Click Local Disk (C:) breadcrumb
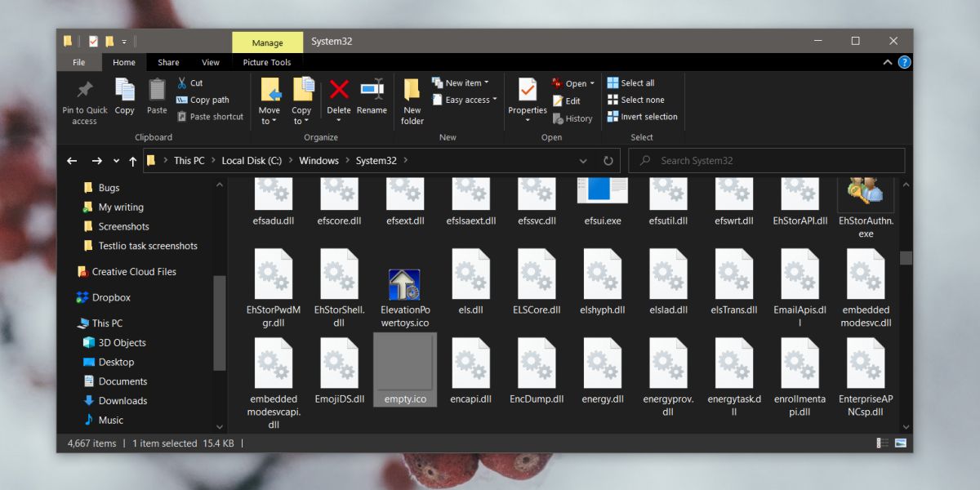 coord(252,161)
